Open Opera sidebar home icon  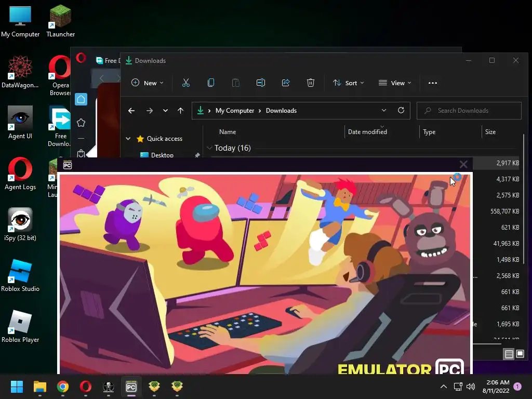click(81, 99)
